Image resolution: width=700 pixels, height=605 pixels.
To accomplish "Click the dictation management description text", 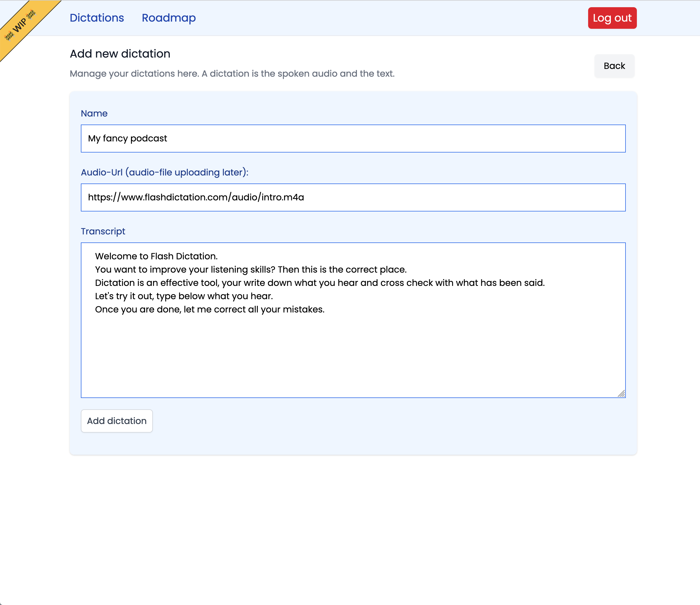I will (232, 74).
